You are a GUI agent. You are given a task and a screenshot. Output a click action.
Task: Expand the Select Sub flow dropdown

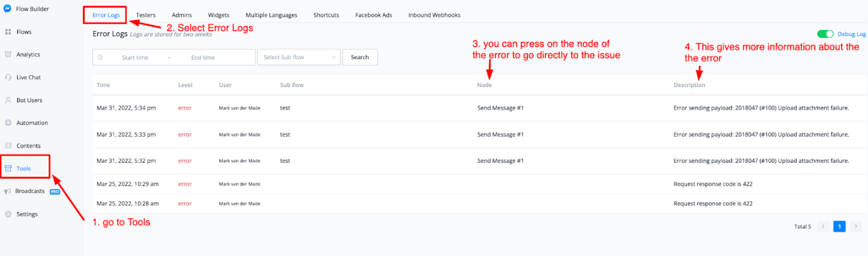click(298, 57)
